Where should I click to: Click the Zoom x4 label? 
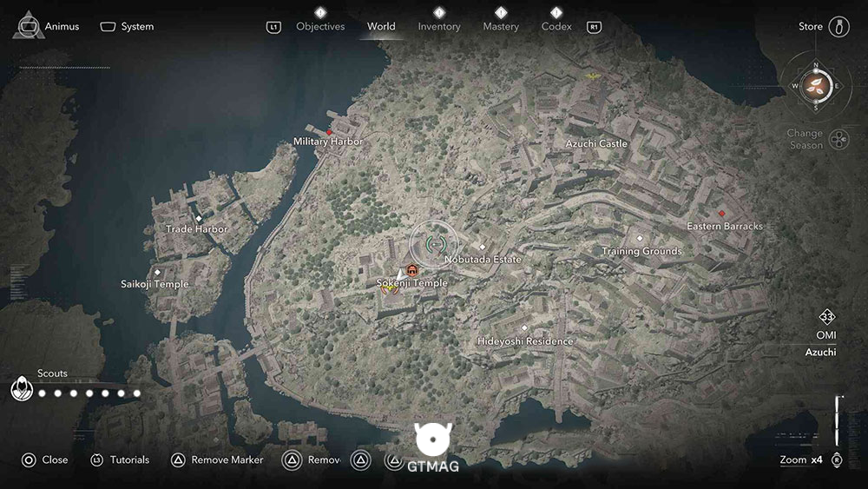pos(800,459)
